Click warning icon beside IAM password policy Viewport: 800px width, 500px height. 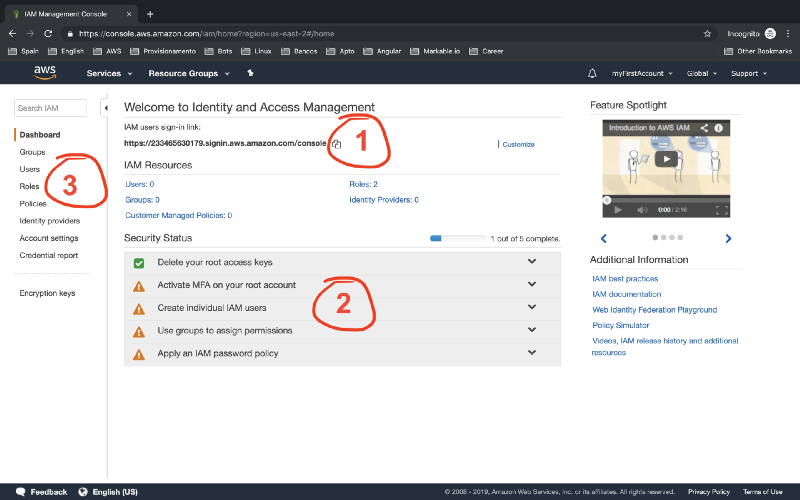(139, 355)
